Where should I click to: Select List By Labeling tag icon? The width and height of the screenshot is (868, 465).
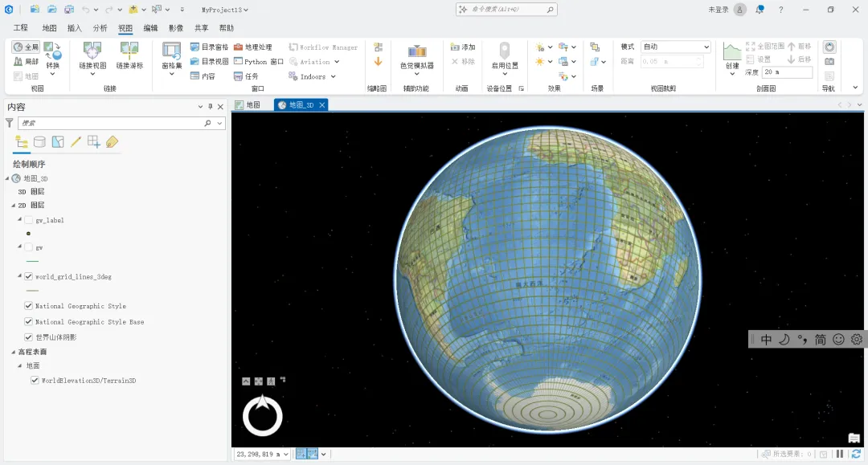(112, 142)
